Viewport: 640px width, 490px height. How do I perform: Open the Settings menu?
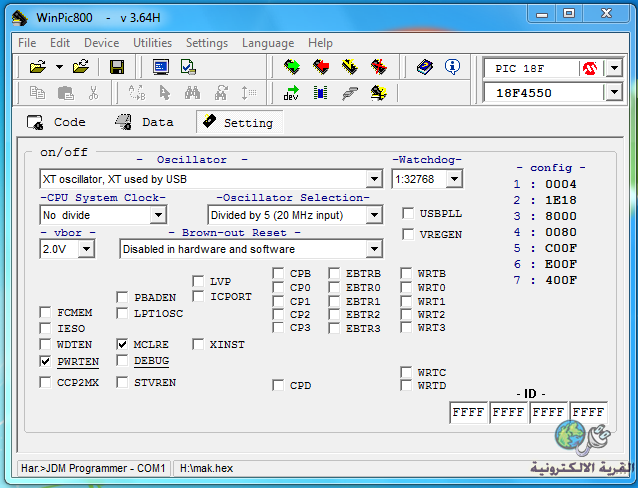point(207,43)
